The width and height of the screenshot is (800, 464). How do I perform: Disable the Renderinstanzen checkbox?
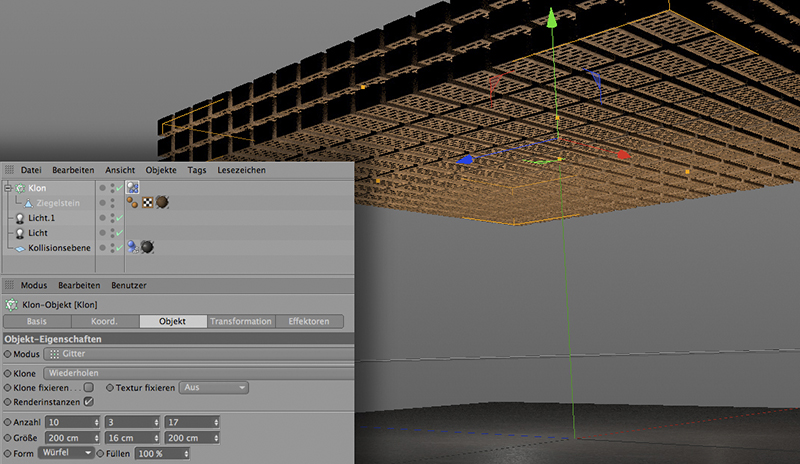88,402
